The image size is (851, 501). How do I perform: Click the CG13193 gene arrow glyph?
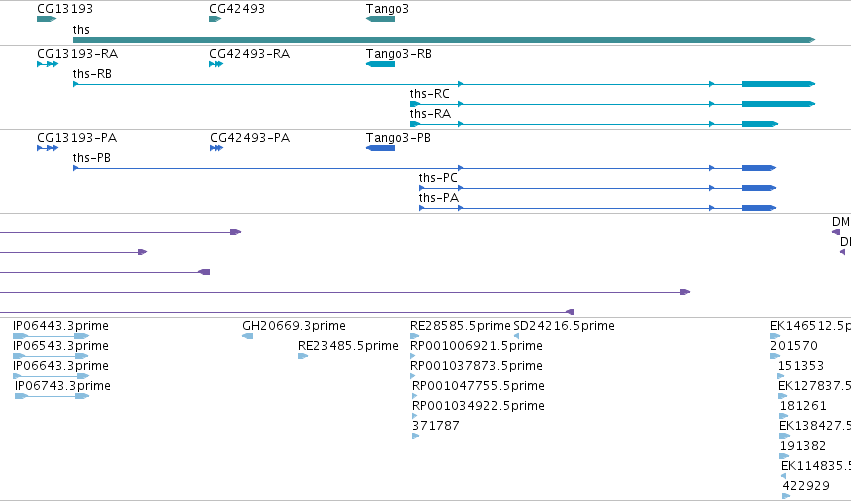46,19
